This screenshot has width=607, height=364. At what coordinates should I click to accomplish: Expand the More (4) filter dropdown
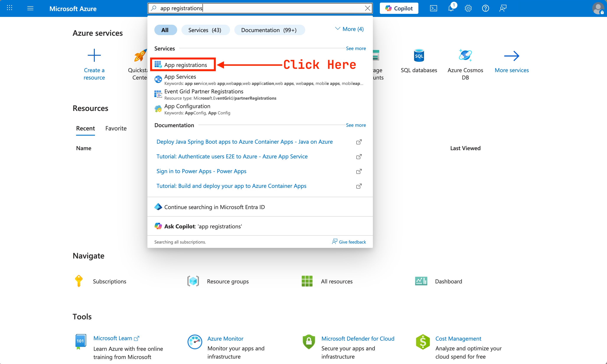[x=349, y=29]
